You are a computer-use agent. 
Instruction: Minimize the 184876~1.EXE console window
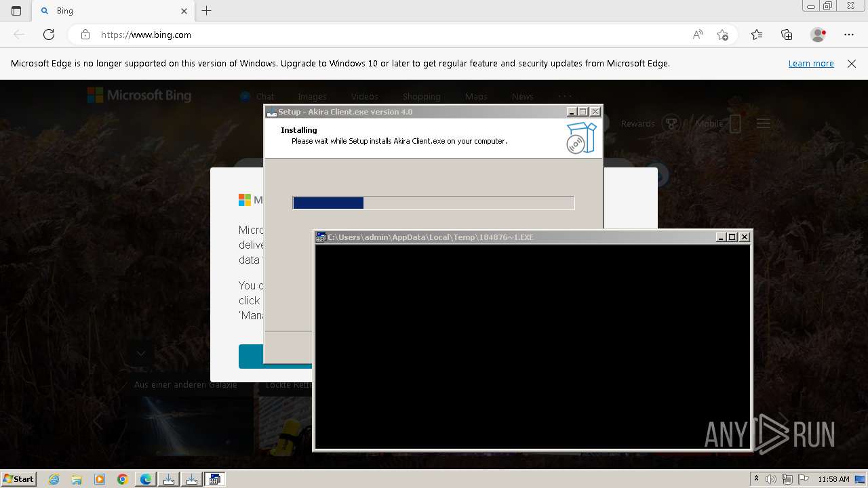point(721,237)
